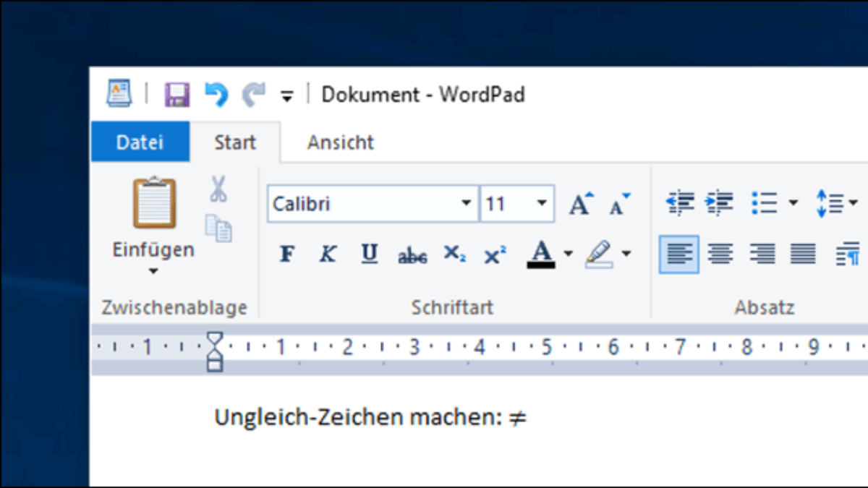The width and height of the screenshot is (868, 488).
Task: Toggle italic formatting (K)
Action: [x=328, y=254]
